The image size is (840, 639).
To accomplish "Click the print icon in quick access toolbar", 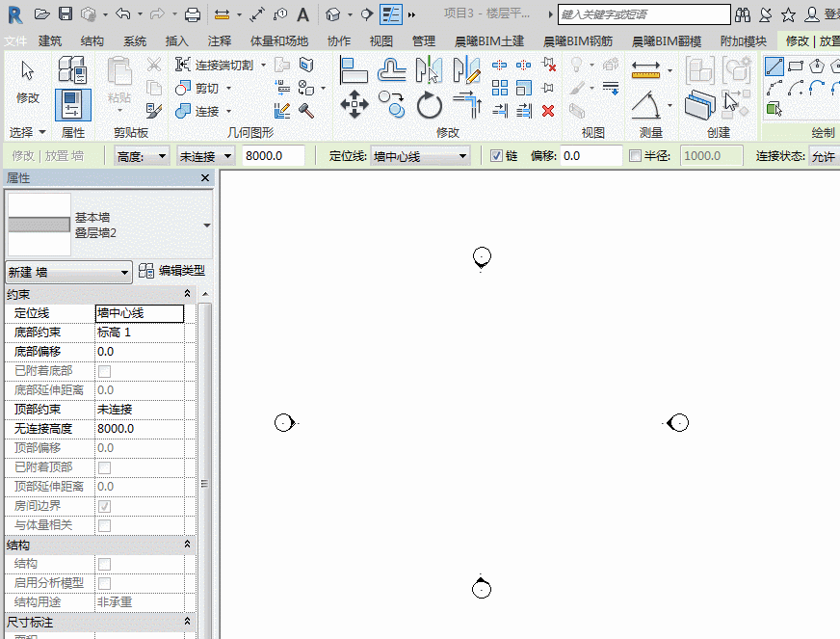I will coord(191,13).
